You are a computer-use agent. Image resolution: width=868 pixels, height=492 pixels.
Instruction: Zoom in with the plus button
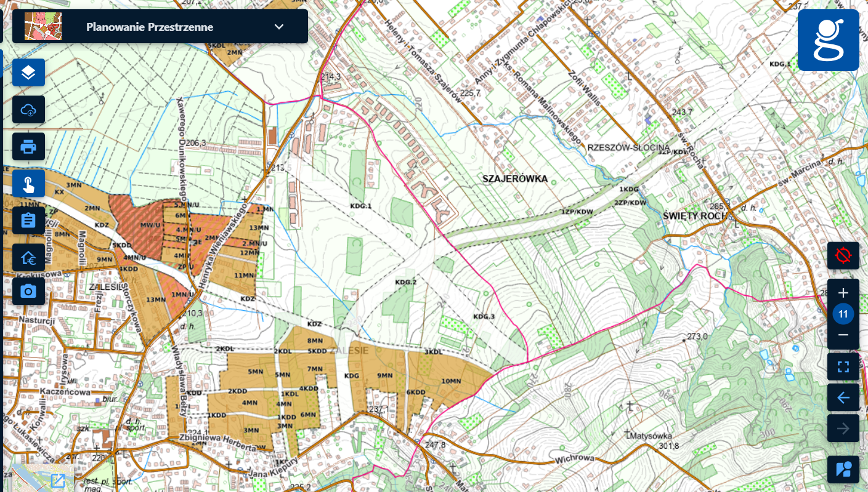(843, 293)
